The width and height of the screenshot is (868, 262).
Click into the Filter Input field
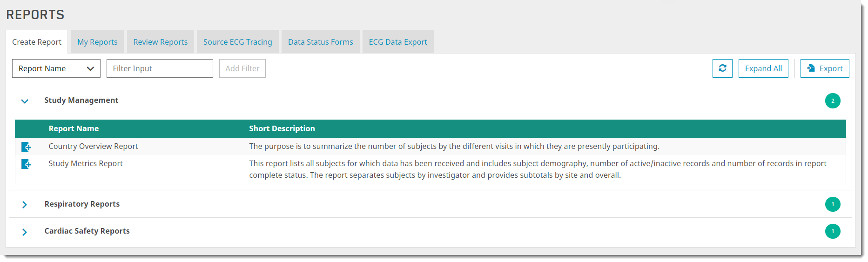pyautogui.click(x=160, y=68)
